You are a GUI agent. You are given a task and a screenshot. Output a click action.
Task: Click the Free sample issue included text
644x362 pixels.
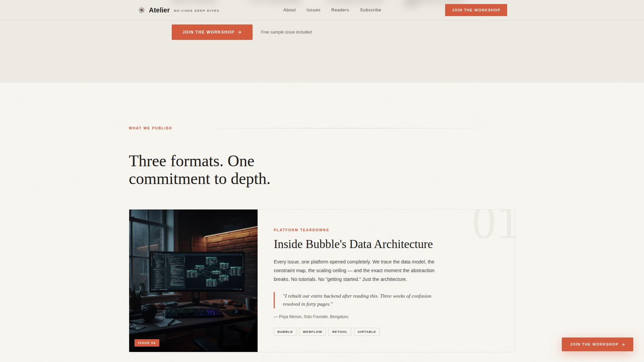[286, 32]
